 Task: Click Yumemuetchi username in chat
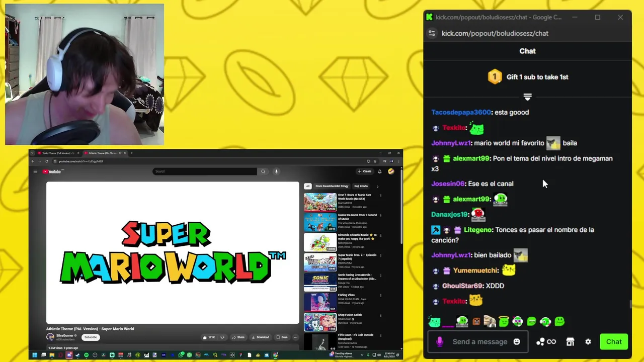pyautogui.click(x=475, y=270)
